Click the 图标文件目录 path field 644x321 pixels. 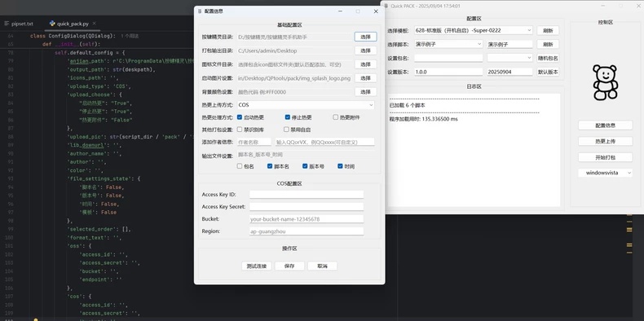pos(294,64)
